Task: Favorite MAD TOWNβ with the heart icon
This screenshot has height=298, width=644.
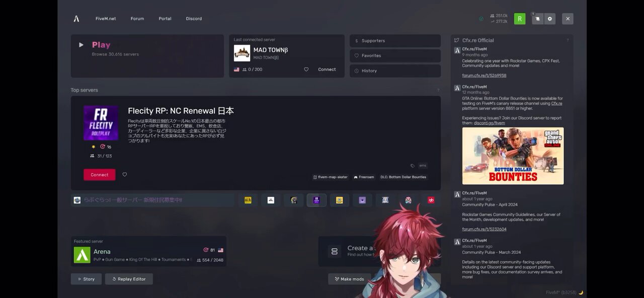Action: (x=306, y=69)
